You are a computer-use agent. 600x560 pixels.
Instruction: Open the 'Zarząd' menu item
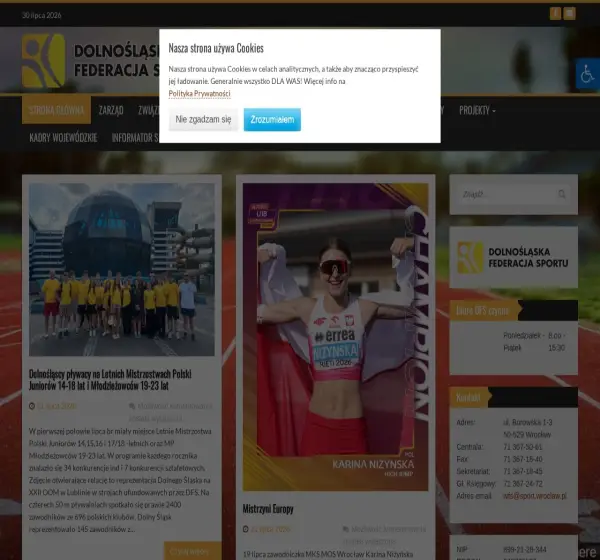111,110
